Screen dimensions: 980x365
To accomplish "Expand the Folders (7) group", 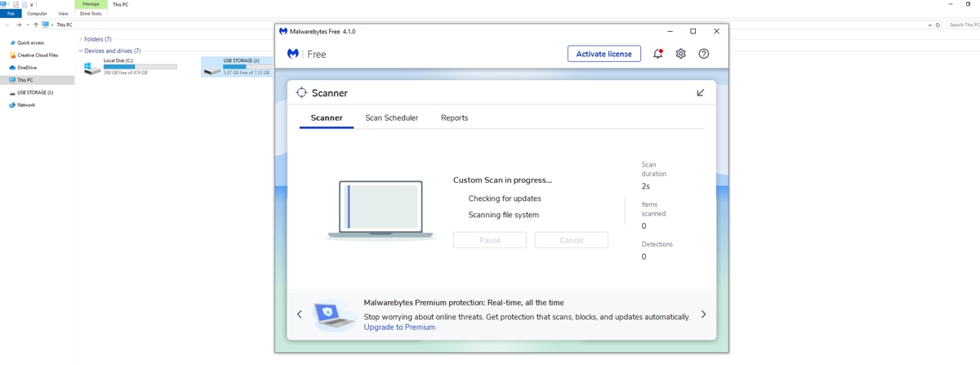I will point(81,39).
